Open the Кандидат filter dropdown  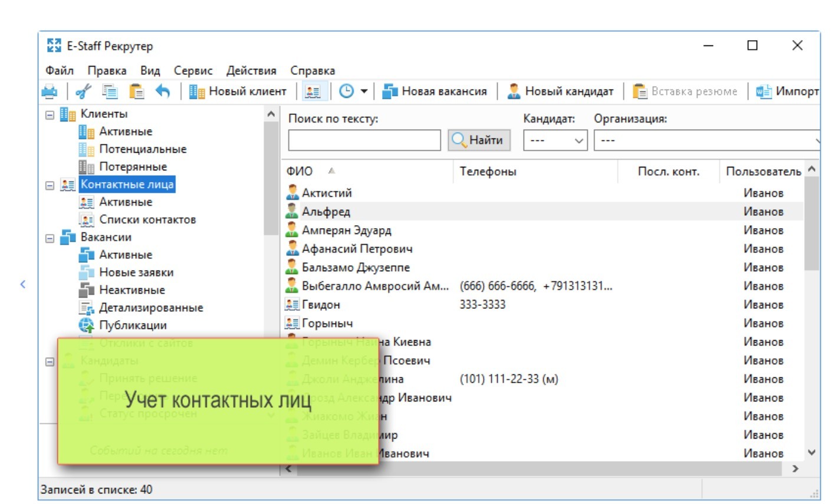coord(555,141)
